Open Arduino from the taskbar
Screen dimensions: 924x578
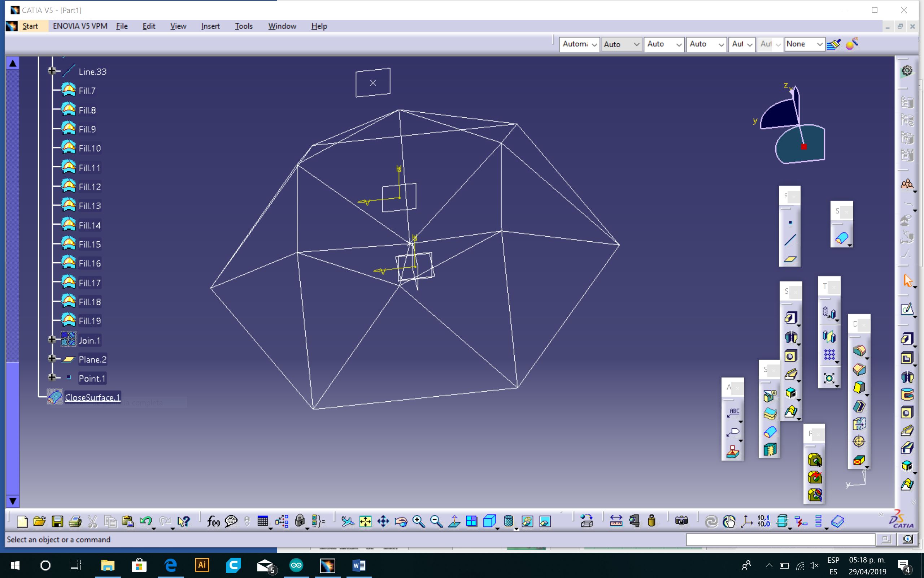pos(296,565)
